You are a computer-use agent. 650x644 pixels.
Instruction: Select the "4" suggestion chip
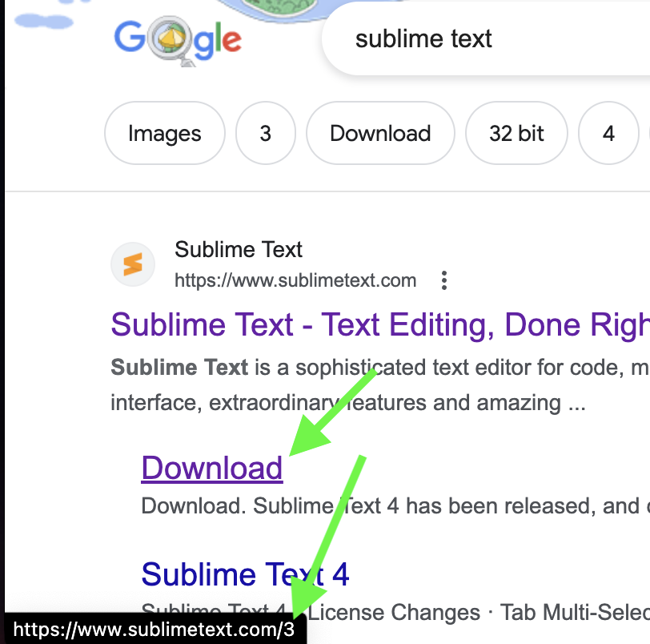[x=608, y=133]
